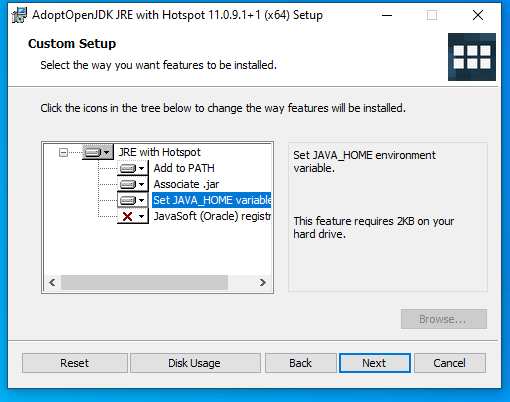The image size is (510, 402).
Task: Open the Disk Usage dialog
Action: (x=195, y=363)
